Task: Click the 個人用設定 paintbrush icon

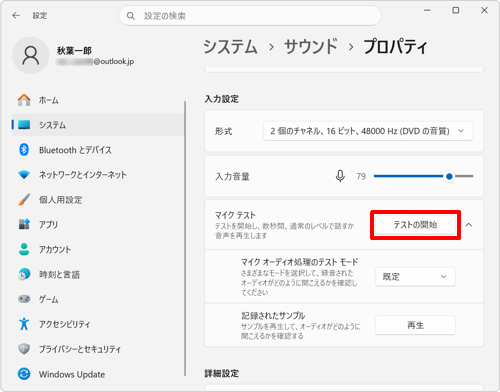Action: coord(24,199)
